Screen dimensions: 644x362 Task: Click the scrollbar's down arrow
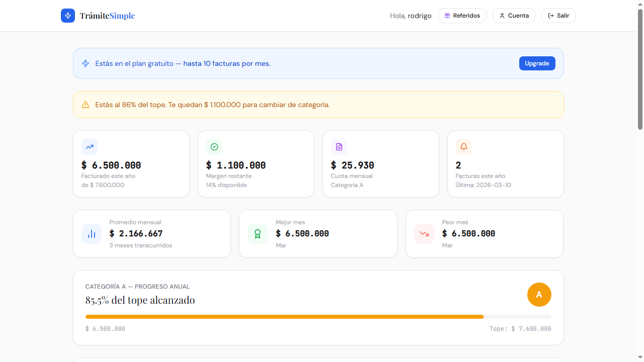tap(640, 358)
